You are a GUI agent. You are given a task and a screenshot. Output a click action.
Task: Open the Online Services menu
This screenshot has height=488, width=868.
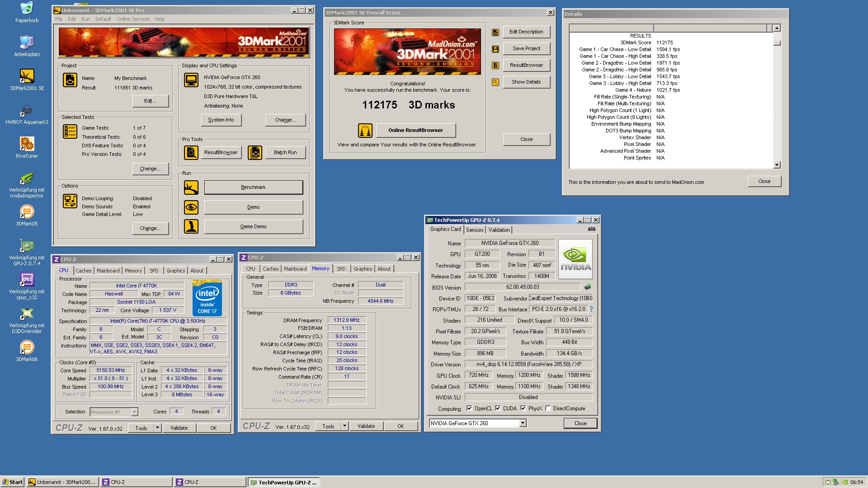click(133, 19)
